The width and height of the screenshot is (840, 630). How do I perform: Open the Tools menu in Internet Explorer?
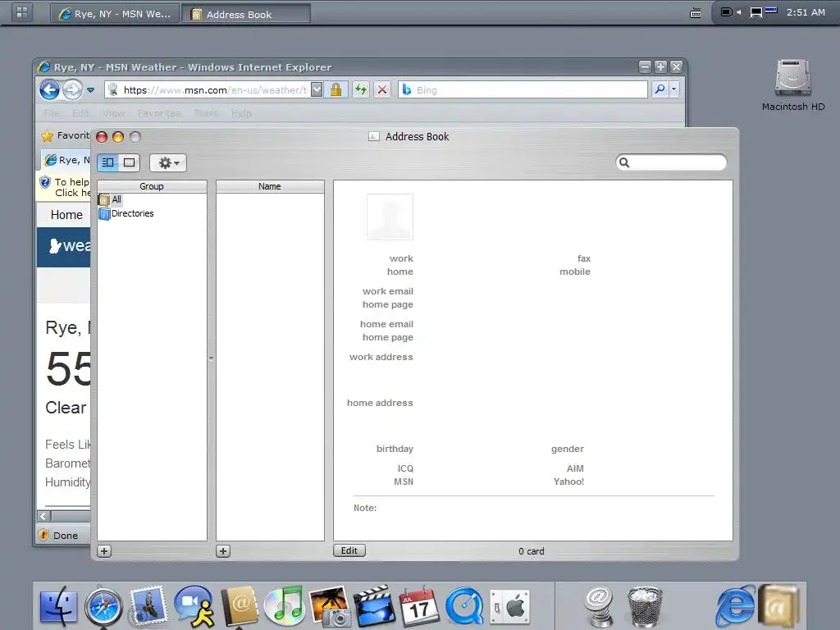click(206, 113)
